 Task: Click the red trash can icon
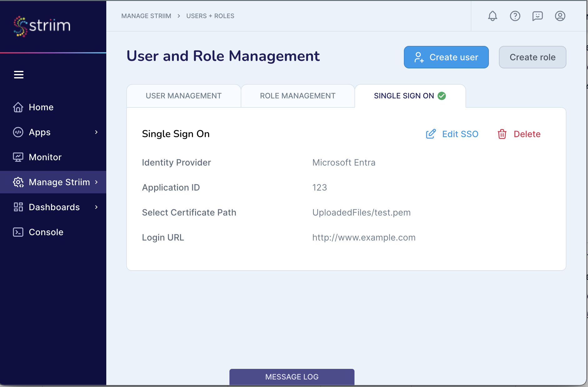[x=502, y=134]
